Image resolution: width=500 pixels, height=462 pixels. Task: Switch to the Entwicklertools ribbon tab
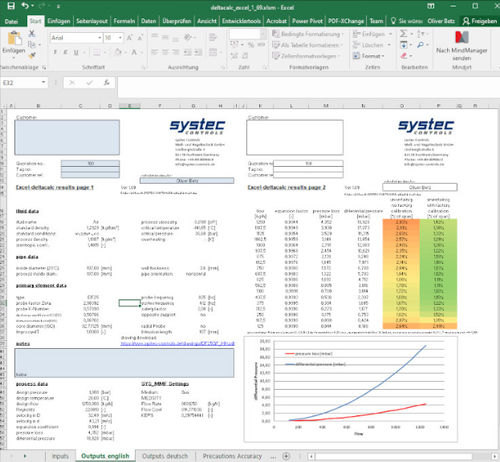[241, 21]
